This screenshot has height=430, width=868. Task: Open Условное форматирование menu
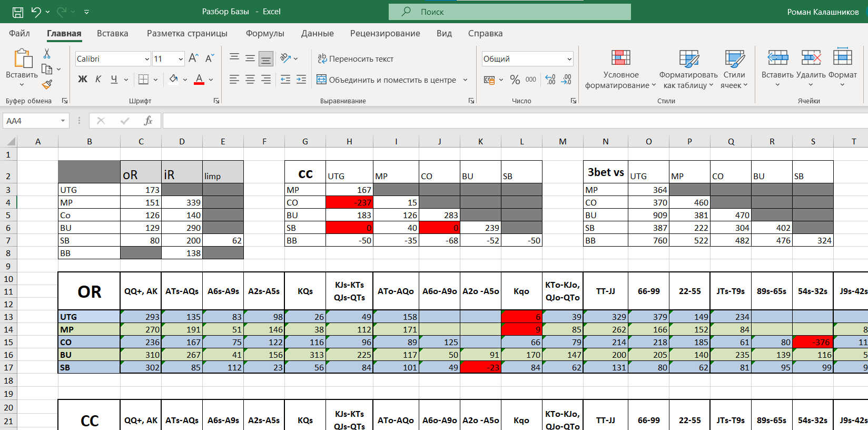coord(620,69)
